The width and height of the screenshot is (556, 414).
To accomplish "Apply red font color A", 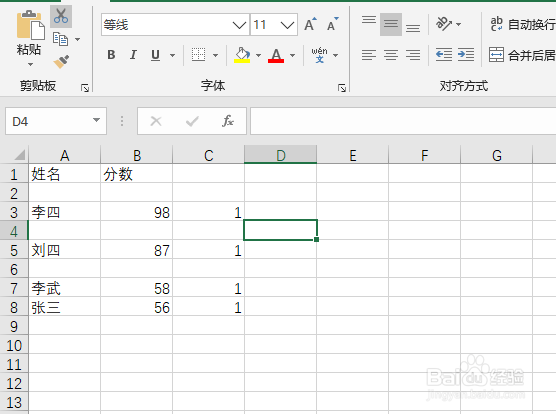I will (x=276, y=55).
